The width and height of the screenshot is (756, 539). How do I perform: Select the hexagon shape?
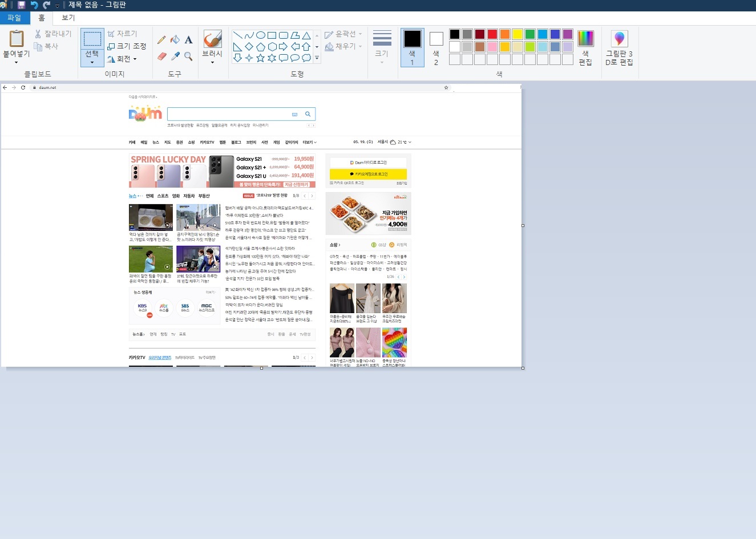(272, 47)
